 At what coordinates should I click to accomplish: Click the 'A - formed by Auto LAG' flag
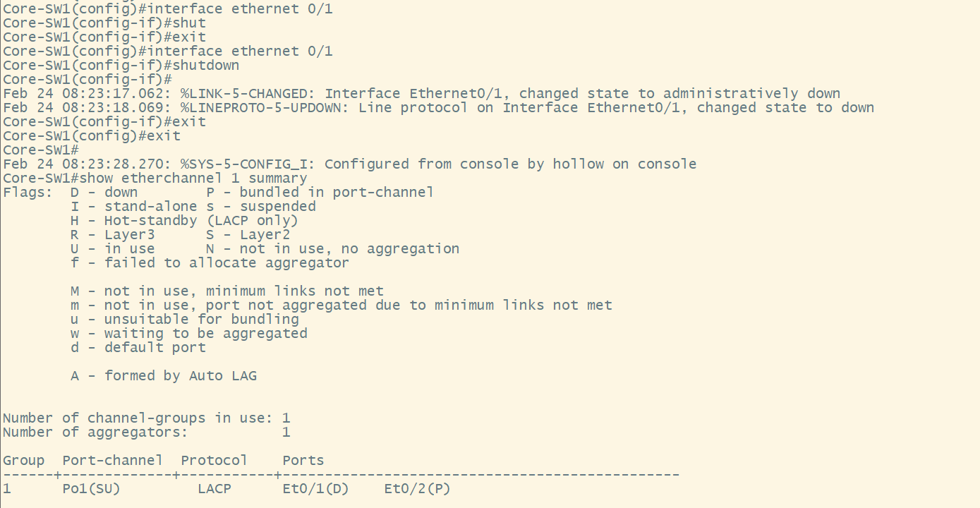click(x=163, y=376)
